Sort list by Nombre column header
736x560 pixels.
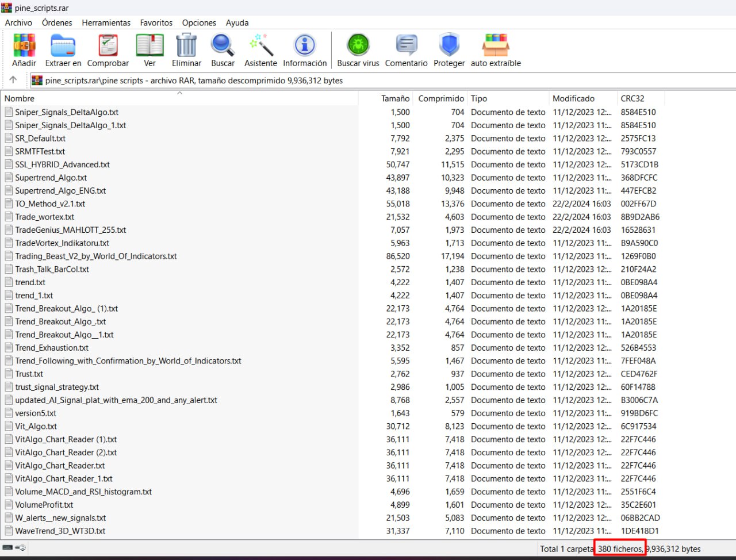point(179,98)
